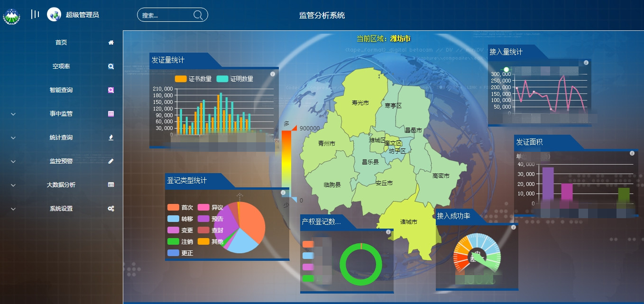Click the purple search icon beside 智能查询

point(111,90)
